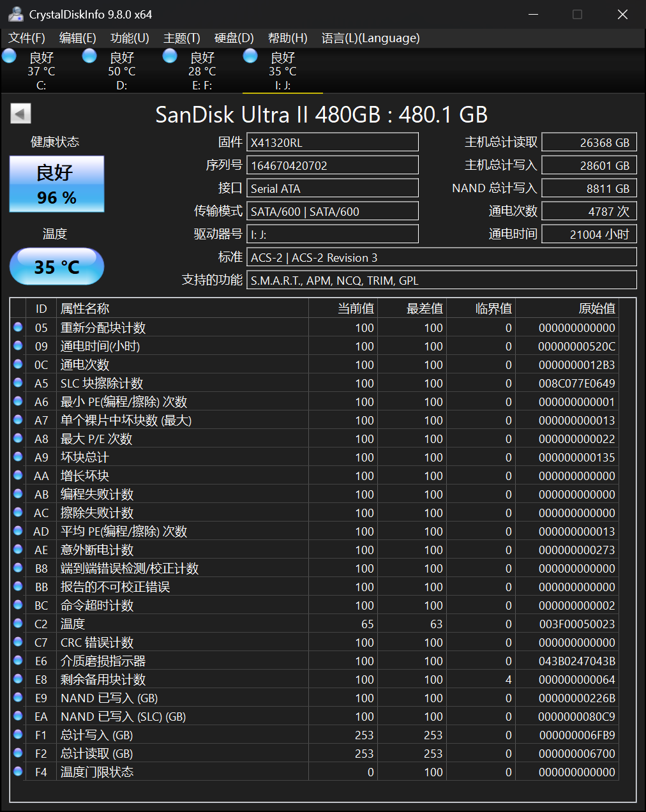Open the 功能(U) menu

[129, 38]
